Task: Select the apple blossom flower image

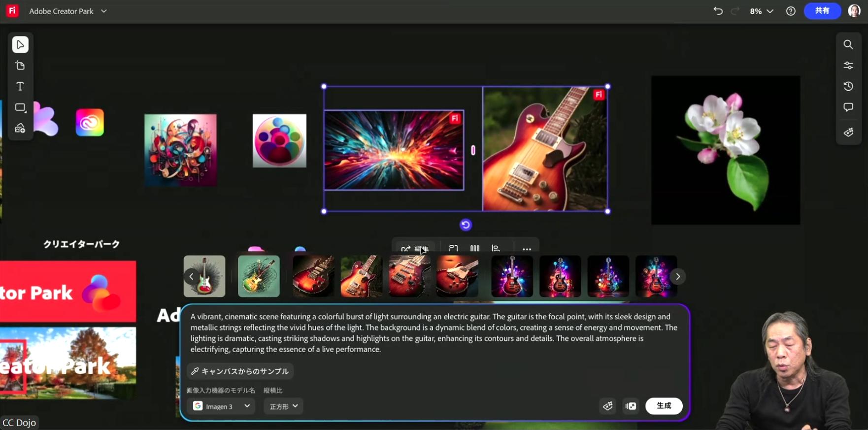Action: pos(726,150)
